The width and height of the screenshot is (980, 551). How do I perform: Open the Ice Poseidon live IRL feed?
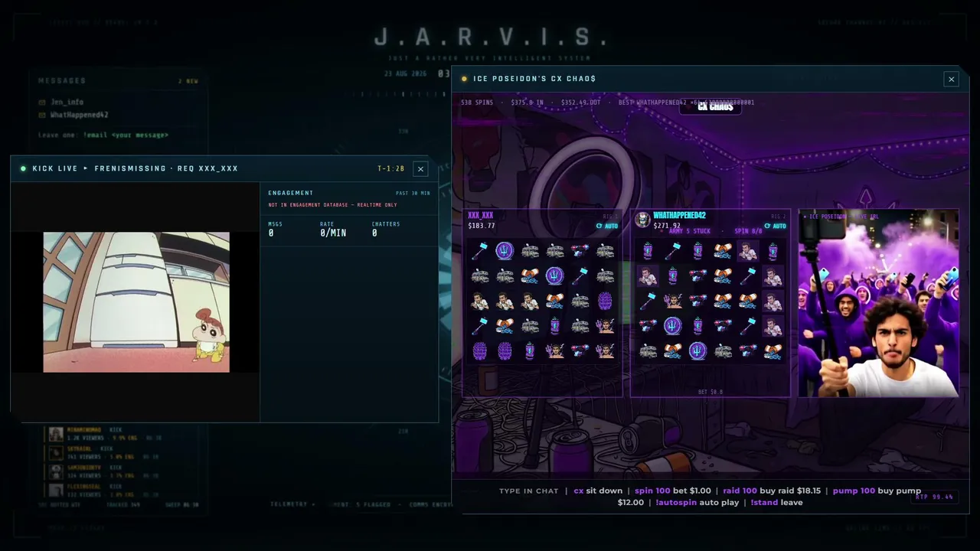click(878, 303)
